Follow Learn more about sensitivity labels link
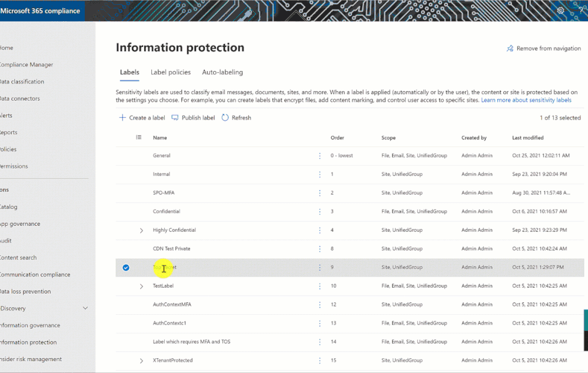Screen dimensions: 588x373 click(526, 100)
